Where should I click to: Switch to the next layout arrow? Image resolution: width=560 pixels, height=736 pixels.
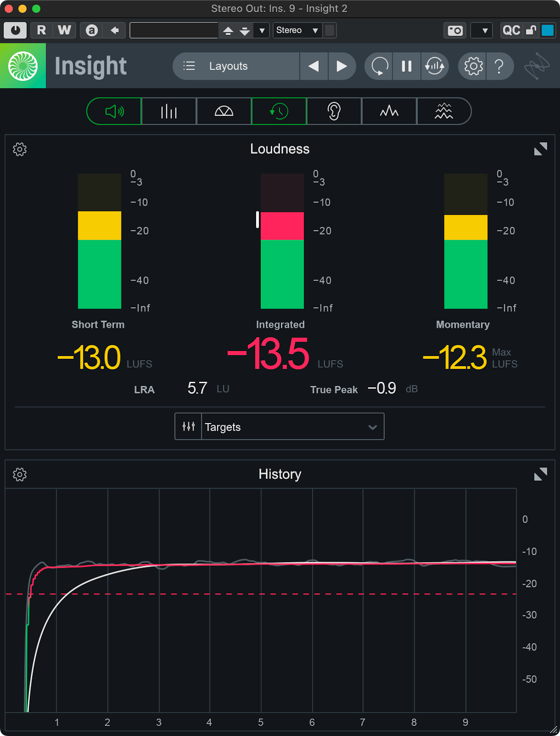tap(341, 66)
